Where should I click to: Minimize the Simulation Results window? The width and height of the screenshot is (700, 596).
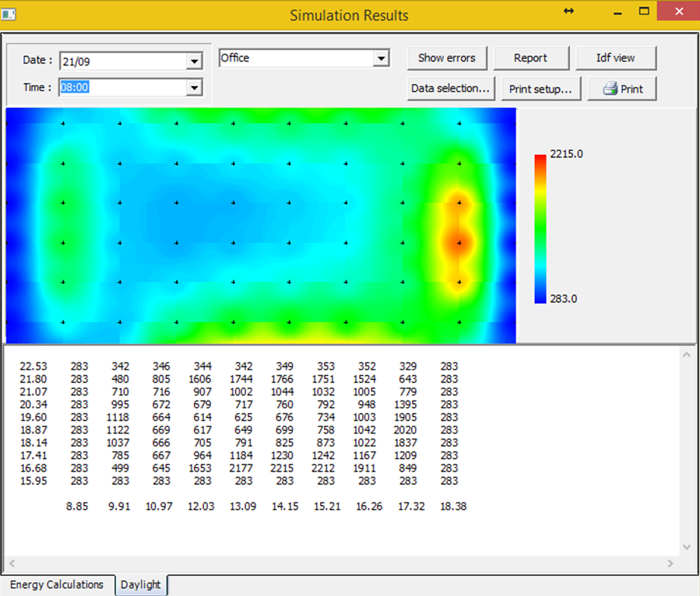coord(617,12)
